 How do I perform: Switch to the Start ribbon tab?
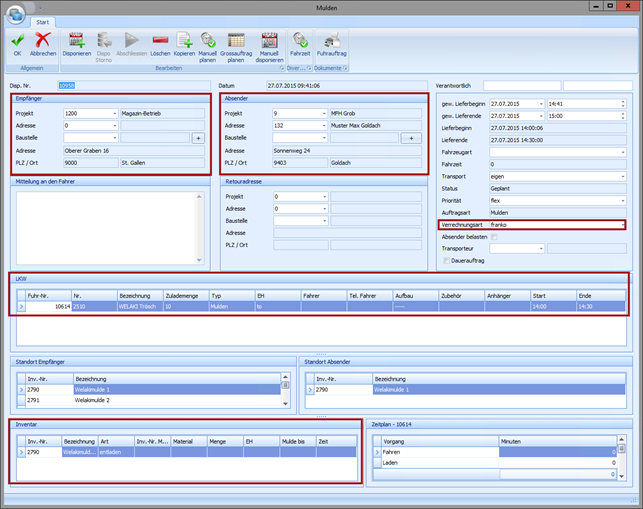(42, 22)
